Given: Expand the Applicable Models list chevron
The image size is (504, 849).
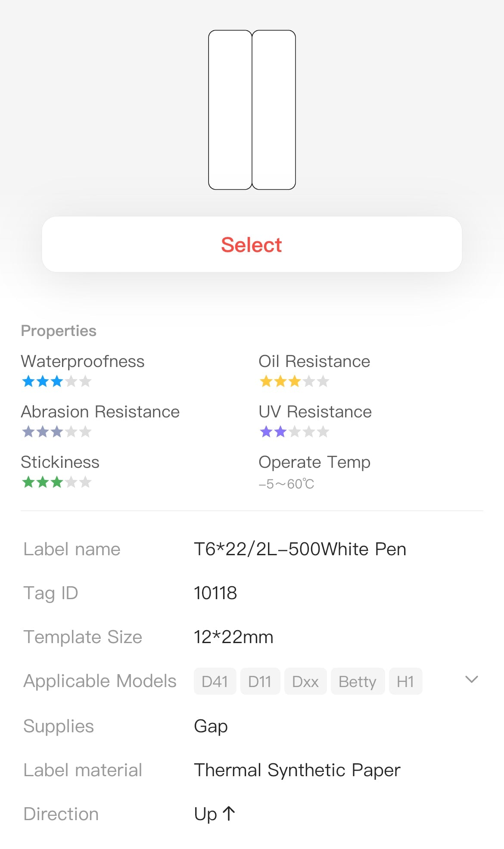Looking at the screenshot, I should click(472, 680).
